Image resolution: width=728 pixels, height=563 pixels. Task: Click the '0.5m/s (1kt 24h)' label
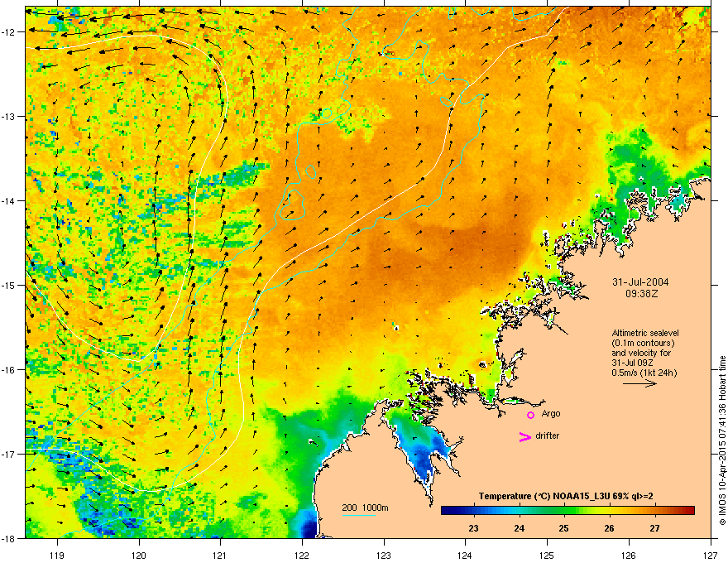[x=644, y=373]
